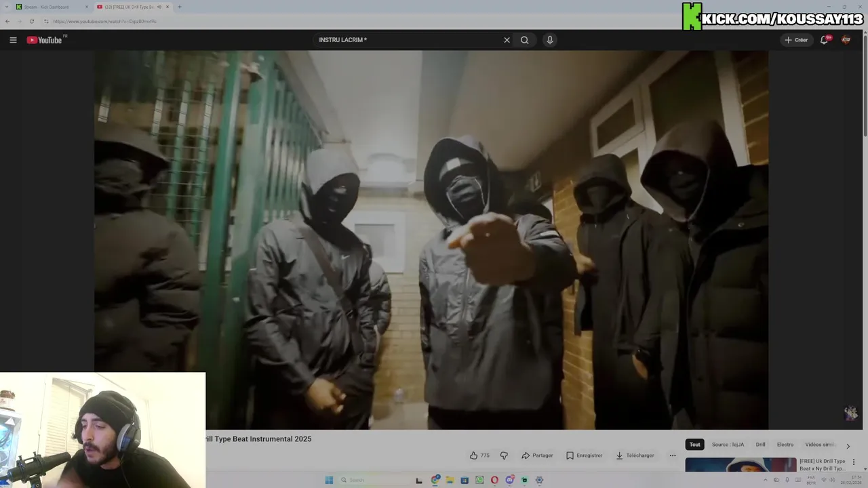Reload the current page
Viewport: 868px width, 488px height.
pos(31,21)
